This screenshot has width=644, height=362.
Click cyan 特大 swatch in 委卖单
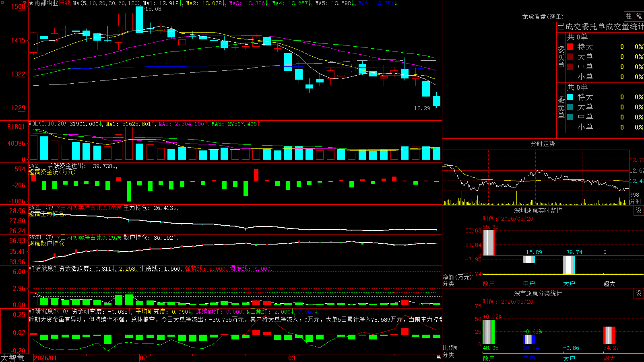pyautogui.click(x=570, y=97)
